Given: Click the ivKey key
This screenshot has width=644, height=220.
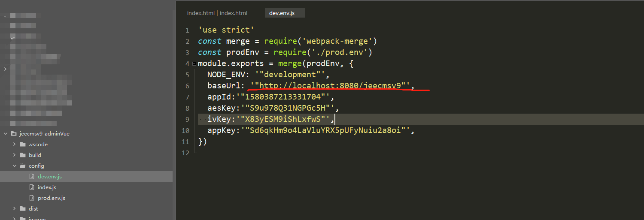Looking at the screenshot, I should click(x=219, y=119).
